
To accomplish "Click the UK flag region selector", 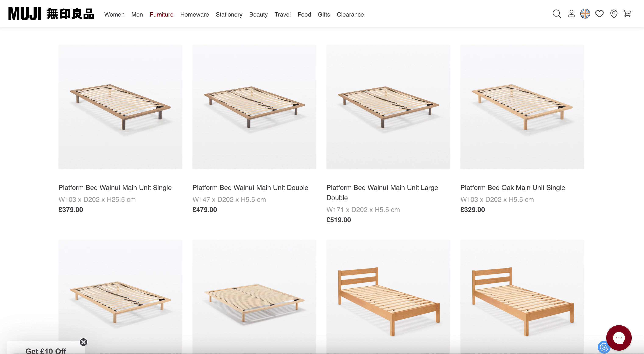I will click(585, 14).
